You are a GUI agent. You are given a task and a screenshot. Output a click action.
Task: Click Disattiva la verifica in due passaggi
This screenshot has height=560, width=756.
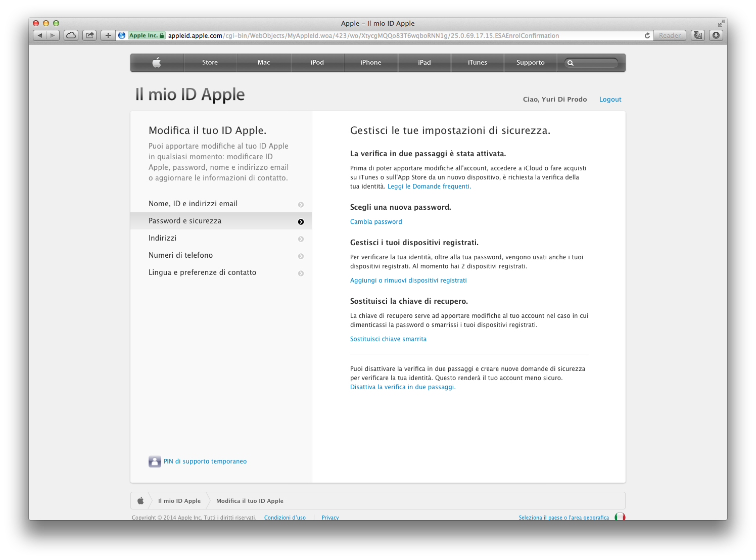tap(403, 387)
